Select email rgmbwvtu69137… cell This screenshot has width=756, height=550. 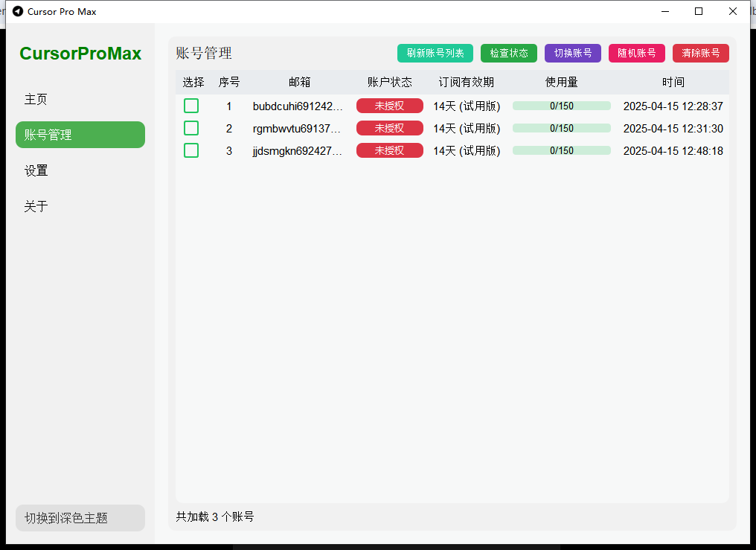pyautogui.click(x=297, y=129)
